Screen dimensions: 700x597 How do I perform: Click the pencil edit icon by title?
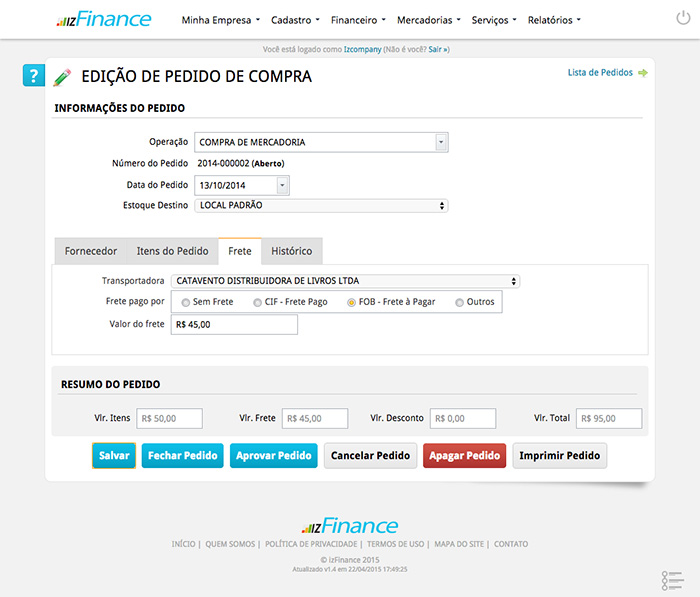click(62, 77)
